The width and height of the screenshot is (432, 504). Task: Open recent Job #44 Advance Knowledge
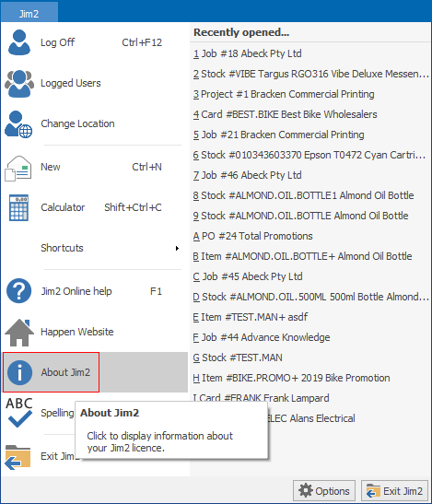262,337
